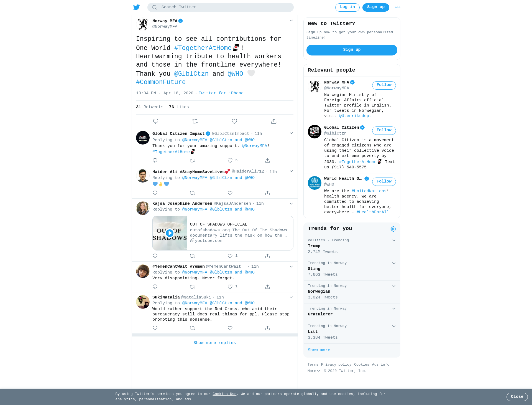Open the #TogetherAtHome hashtag in main tweet
Screen dimensions: 532x405
203,48
